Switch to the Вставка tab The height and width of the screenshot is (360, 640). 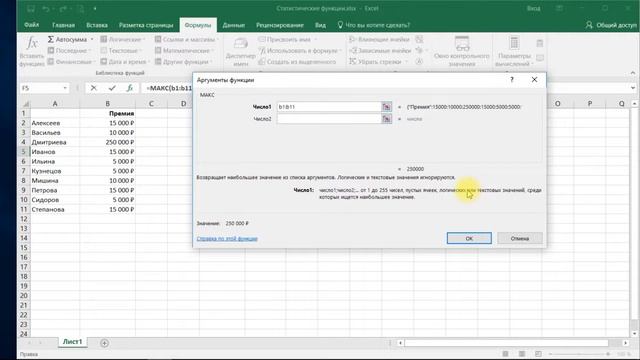(97, 25)
